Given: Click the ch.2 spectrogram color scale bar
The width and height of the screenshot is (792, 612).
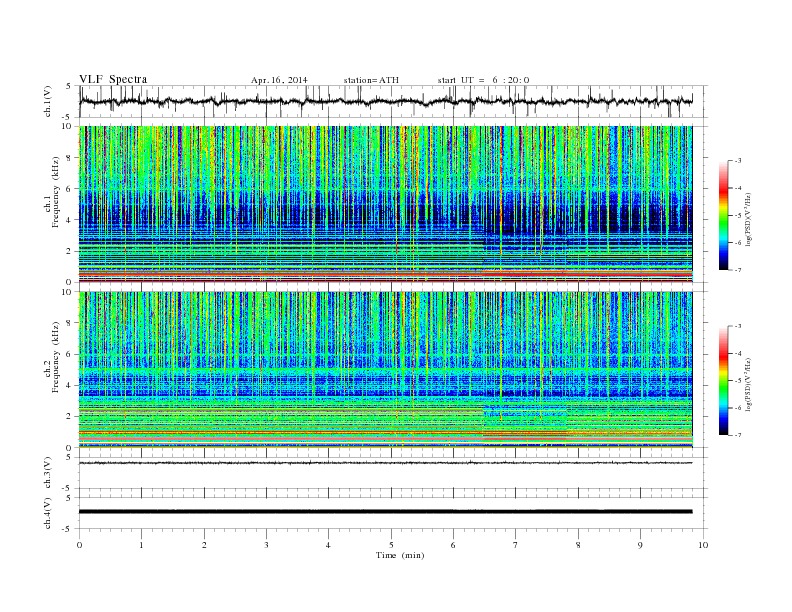Looking at the screenshot, I should coord(723,380).
